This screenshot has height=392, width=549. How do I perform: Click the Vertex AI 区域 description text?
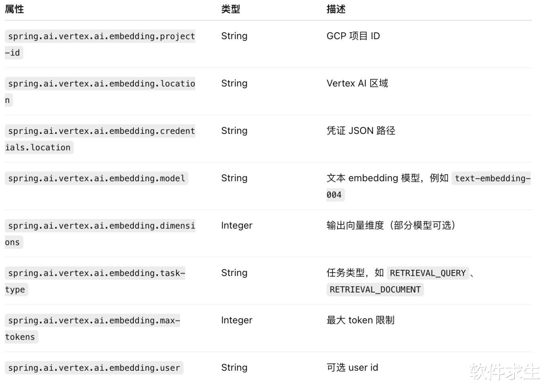(x=357, y=84)
